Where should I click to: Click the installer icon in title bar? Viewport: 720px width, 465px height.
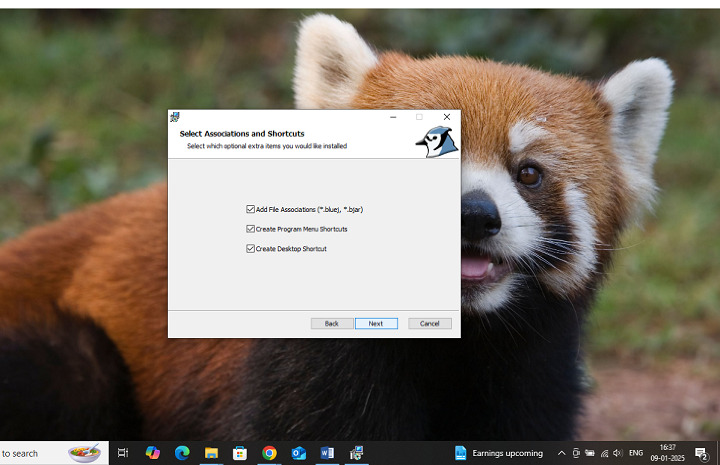pos(175,117)
